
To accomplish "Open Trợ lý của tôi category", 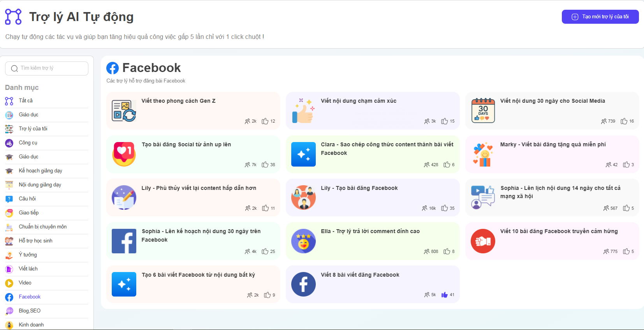I will tap(33, 129).
